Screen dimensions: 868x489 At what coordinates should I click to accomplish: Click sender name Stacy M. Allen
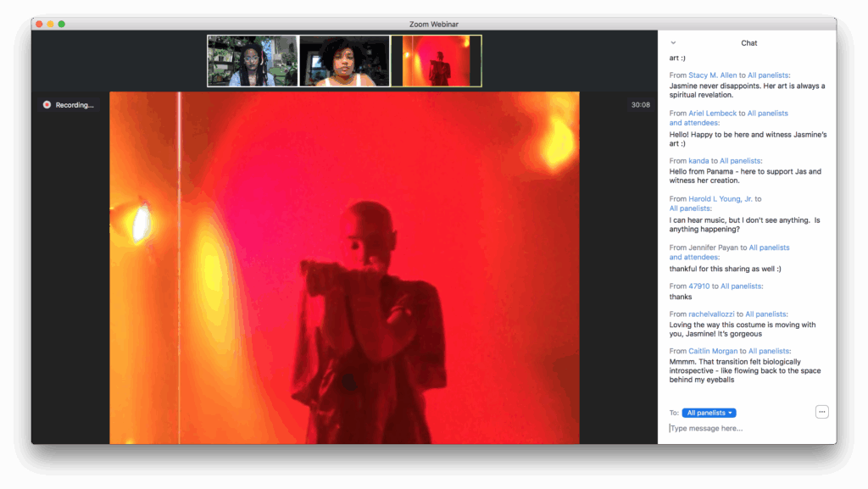(712, 75)
